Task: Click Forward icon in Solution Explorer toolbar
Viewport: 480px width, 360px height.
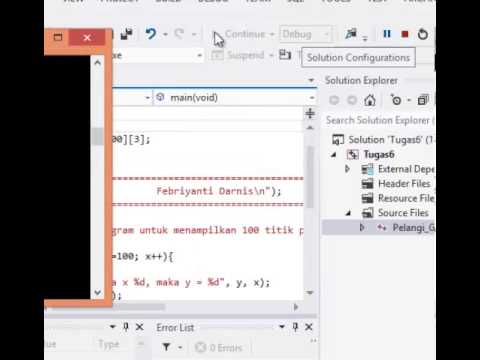Action: tap(352, 100)
